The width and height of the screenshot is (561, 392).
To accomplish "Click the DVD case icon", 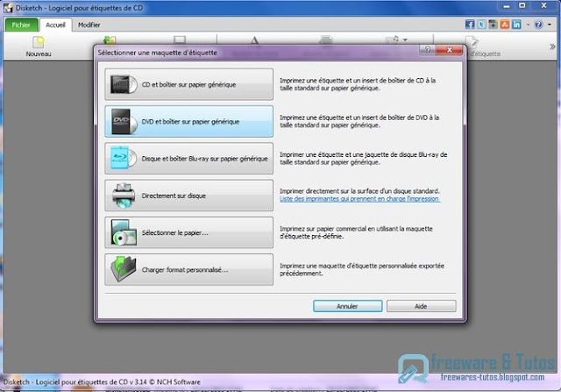I will (x=124, y=121).
